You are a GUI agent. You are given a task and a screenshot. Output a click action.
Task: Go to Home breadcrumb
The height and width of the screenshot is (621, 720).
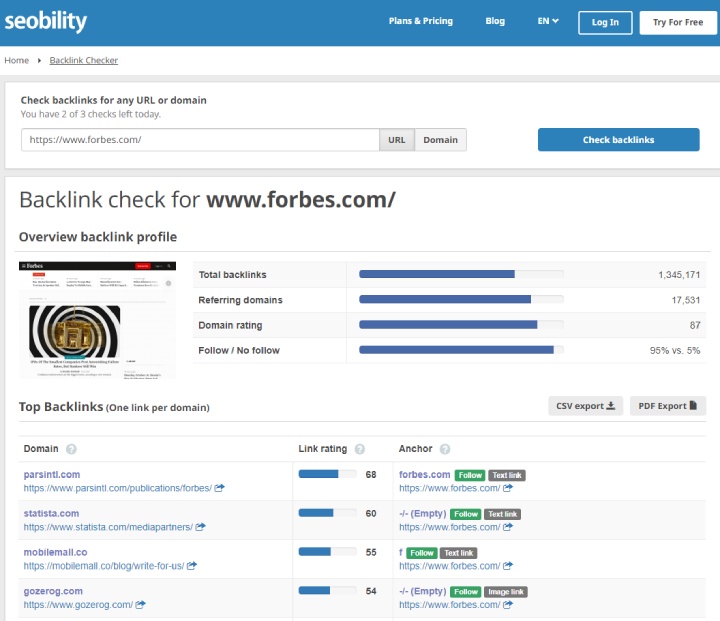pyautogui.click(x=17, y=60)
